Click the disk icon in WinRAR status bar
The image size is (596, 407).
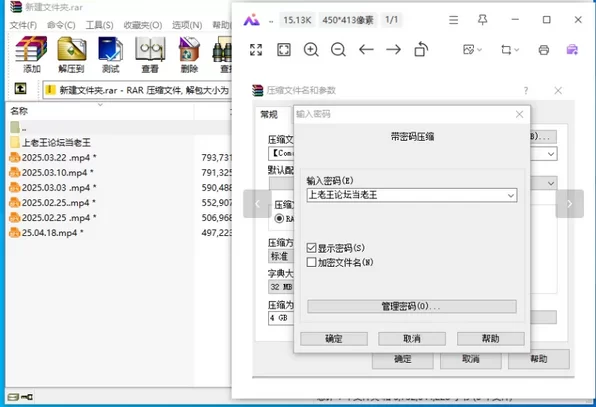pos(13,397)
